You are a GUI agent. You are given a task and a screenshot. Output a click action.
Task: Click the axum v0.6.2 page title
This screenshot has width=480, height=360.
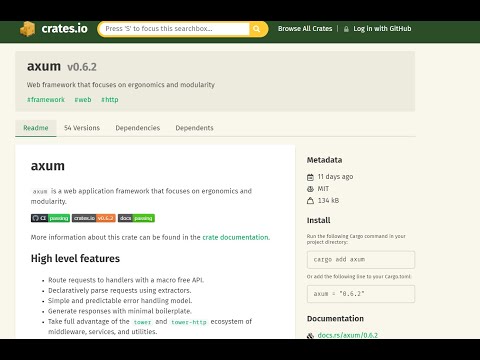(62, 67)
